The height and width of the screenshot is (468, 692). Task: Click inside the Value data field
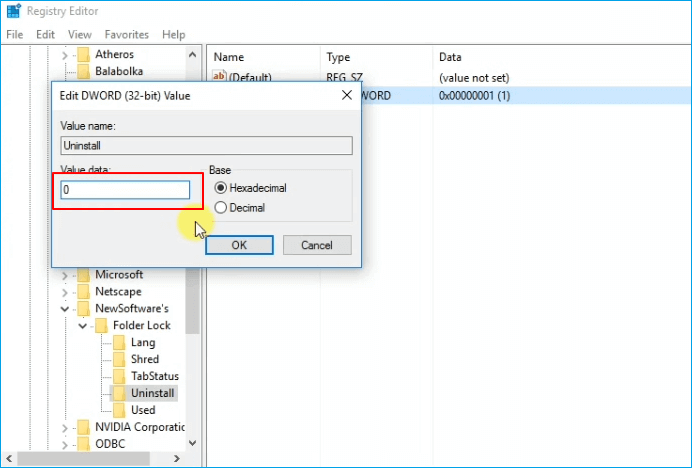tap(125, 190)
